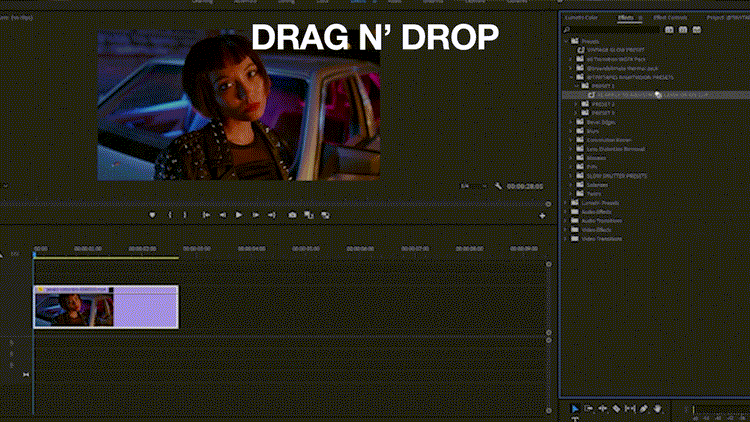
Task: Open monitor settings wrench icon
Action: (498, 186)
